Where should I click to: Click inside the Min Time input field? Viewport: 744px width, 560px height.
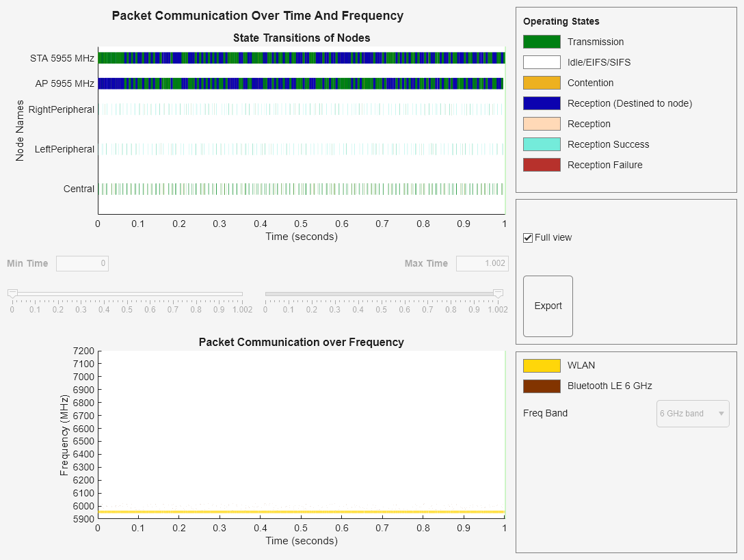[82, 263]
